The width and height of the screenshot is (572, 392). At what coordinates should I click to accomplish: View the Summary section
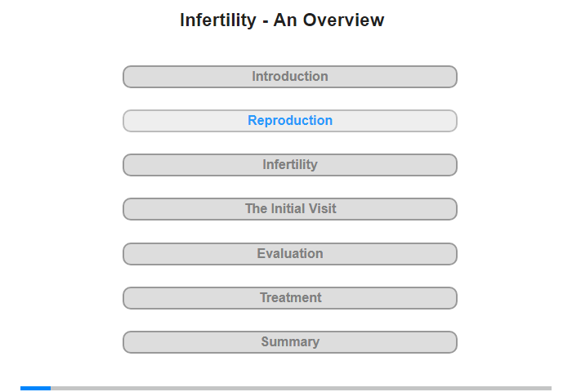[x=290, y=342]
